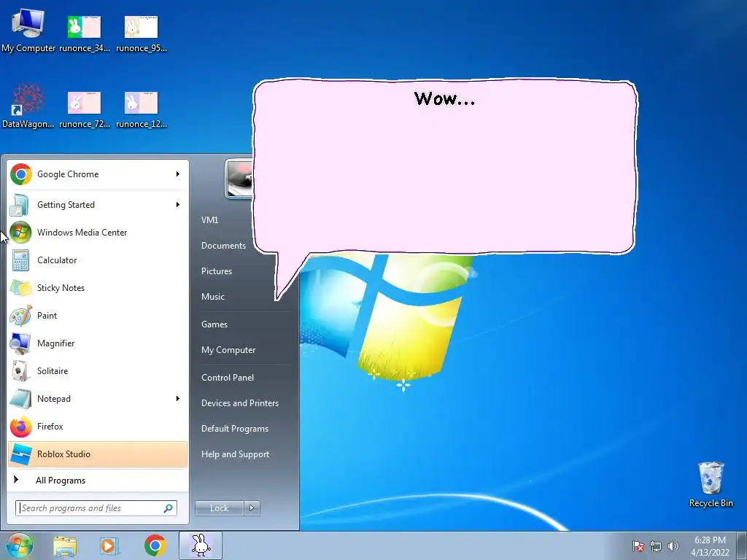747x560 pixels.
Task: Click the Lock button
Action: pyautogui.click(x=220, y=508)
